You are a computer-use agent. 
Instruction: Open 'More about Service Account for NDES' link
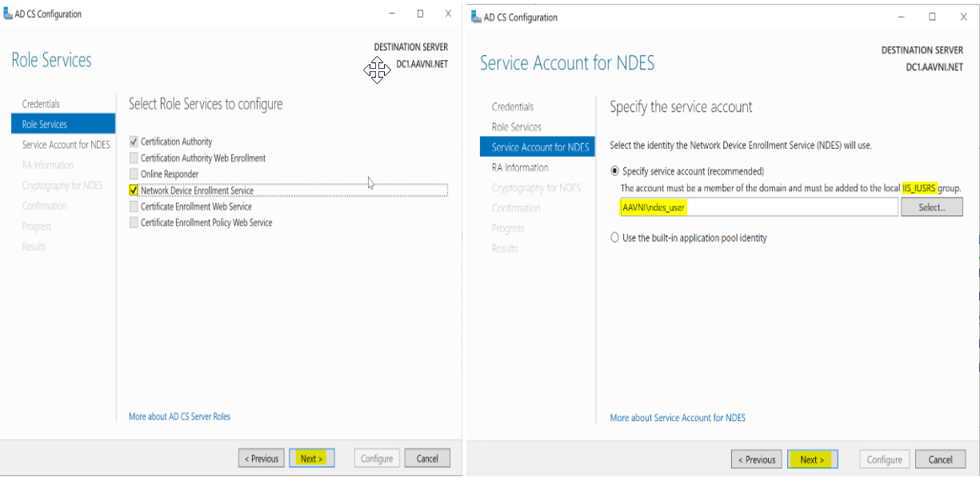click(x=678, y=418)
